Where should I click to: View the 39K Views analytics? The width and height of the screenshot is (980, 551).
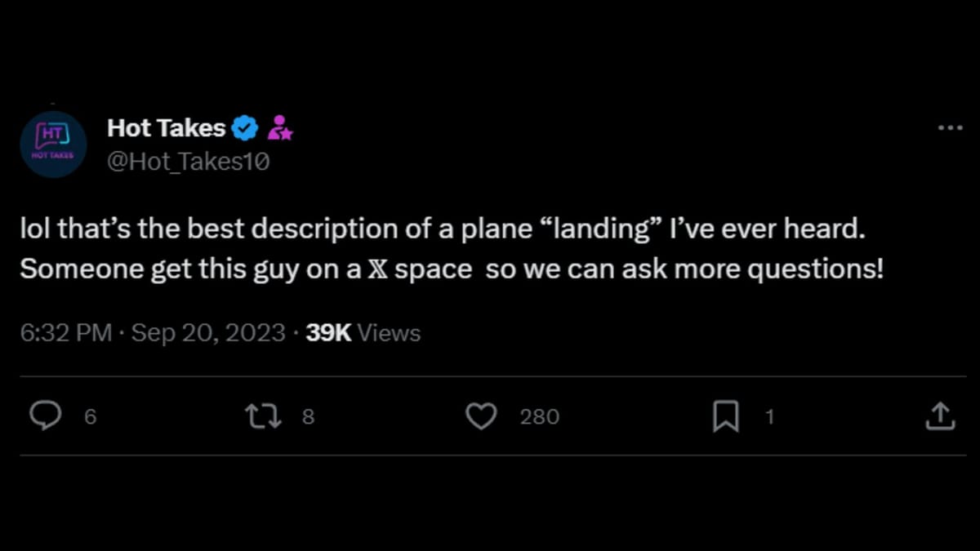[363, 333]
